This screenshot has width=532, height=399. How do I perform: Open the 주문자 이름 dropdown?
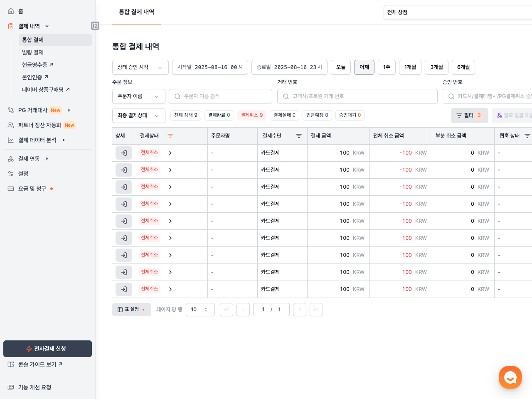(138, 96)
